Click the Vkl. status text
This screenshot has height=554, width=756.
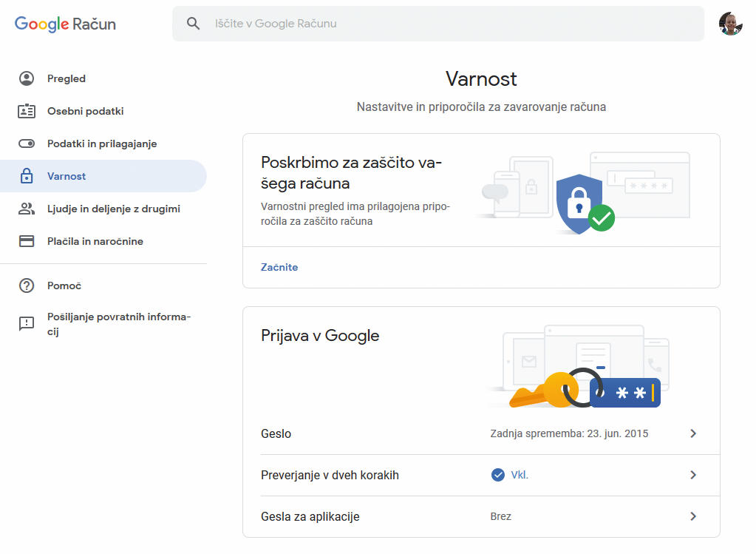pos(520,475)
